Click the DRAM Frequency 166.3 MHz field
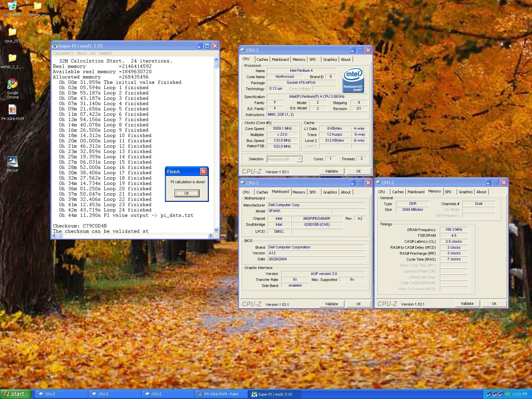The image size is (532, 399). click(x=454, y=230)
